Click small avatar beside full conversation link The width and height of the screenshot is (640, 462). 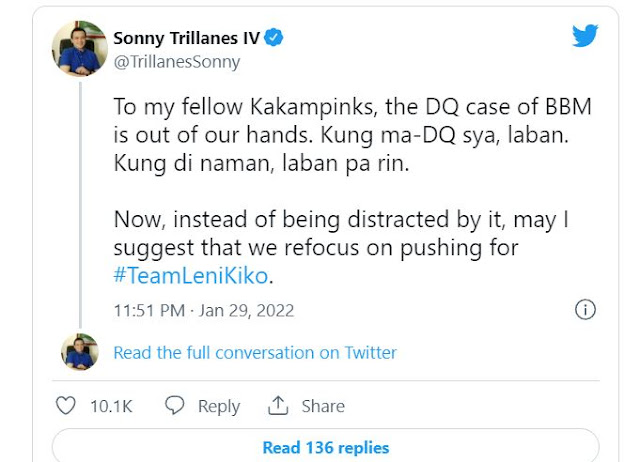click(80, 352)
